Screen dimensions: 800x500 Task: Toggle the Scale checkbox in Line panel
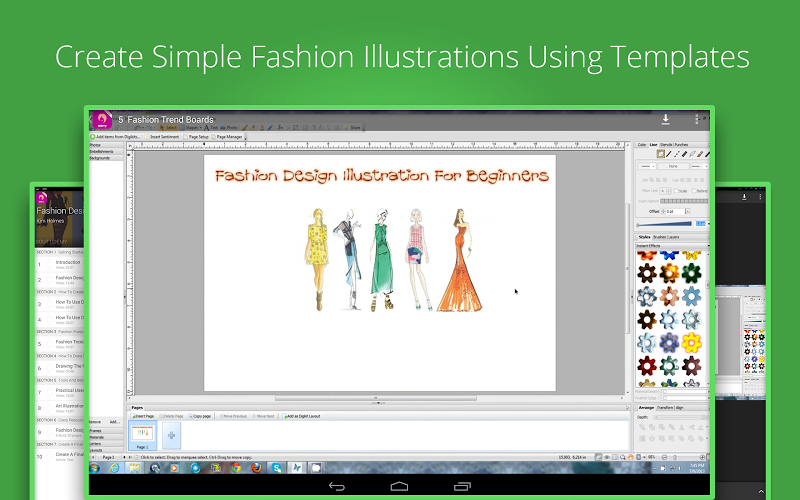coord(677,190)
